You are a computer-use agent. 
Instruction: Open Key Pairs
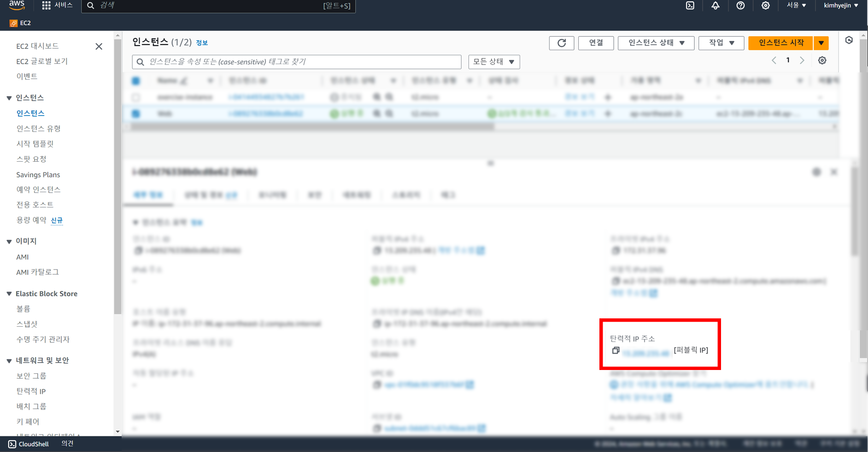(28, 422)
